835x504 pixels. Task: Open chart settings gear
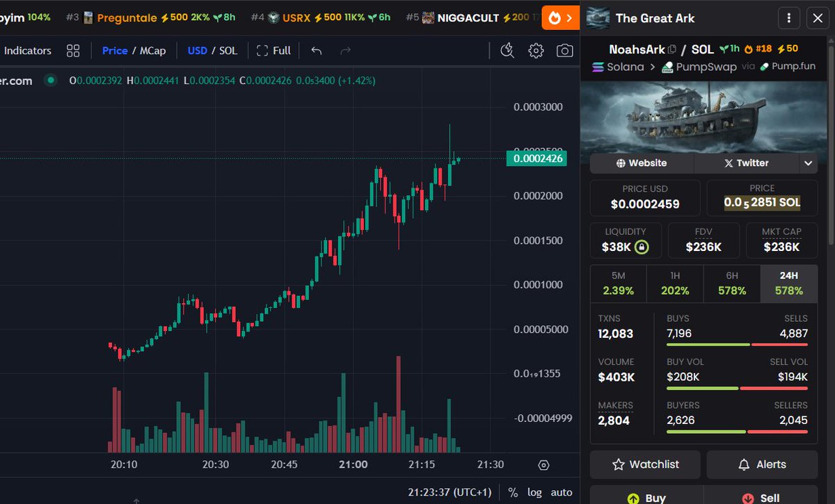click(x=536, y=51)
